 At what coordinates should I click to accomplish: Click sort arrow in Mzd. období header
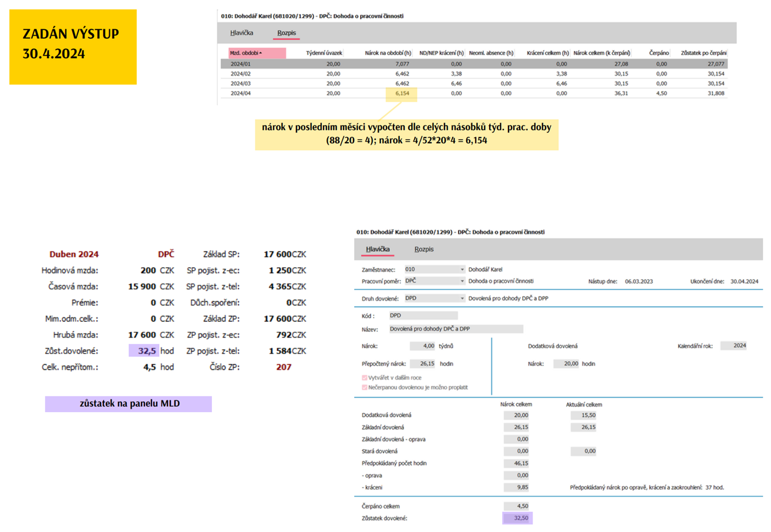tap(261, 53)
